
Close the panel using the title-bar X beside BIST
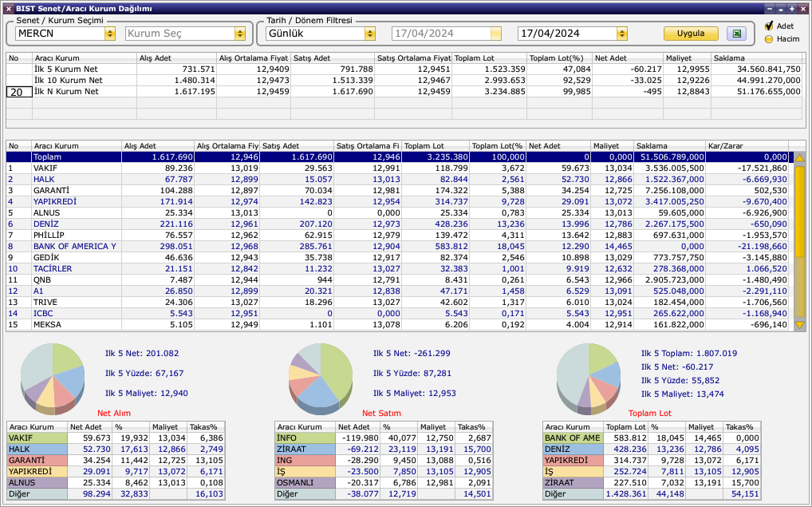tap(8, 8)
